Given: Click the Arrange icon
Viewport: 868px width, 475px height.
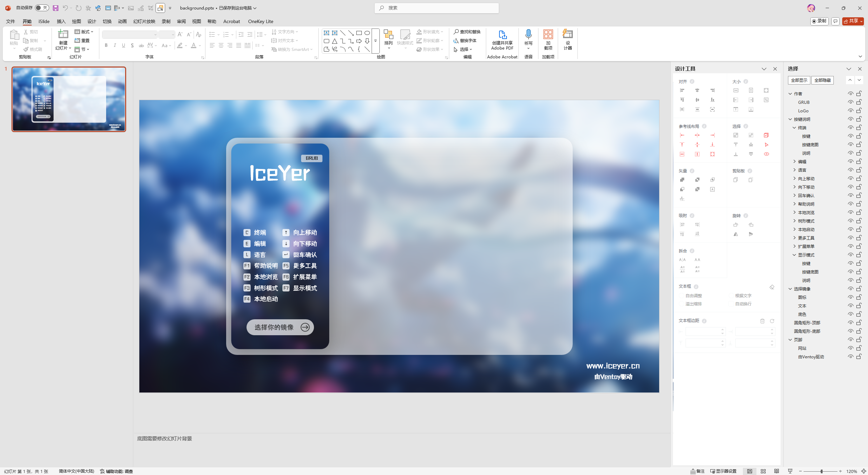Looking at the screenshot, I should click(x=388, y=34).
